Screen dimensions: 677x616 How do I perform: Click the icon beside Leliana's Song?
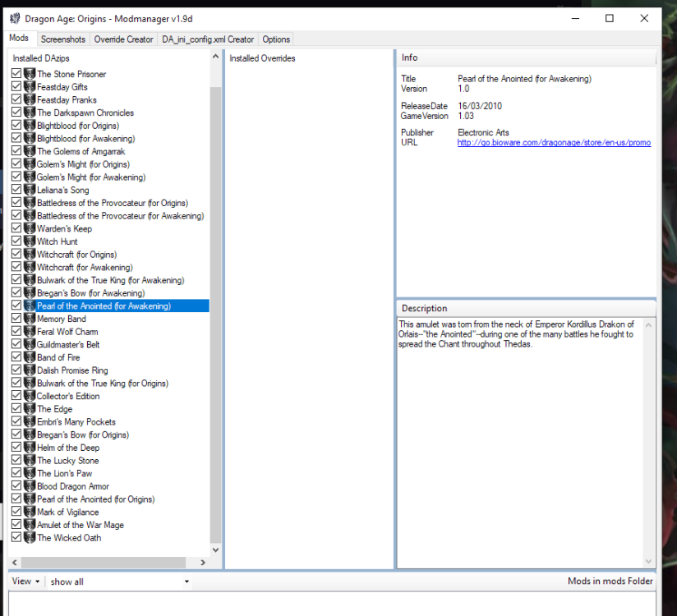[30, 190]
